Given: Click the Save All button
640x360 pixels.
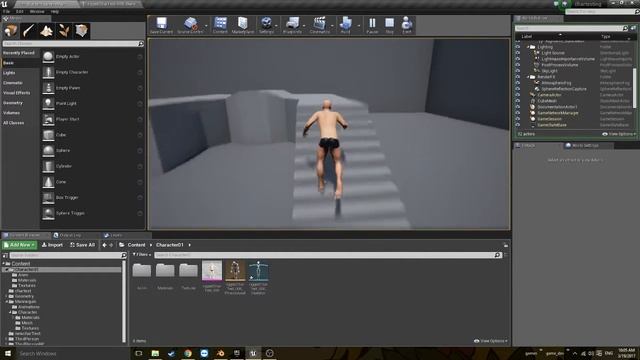Looking at the screenshot, I should coord(82,245).
